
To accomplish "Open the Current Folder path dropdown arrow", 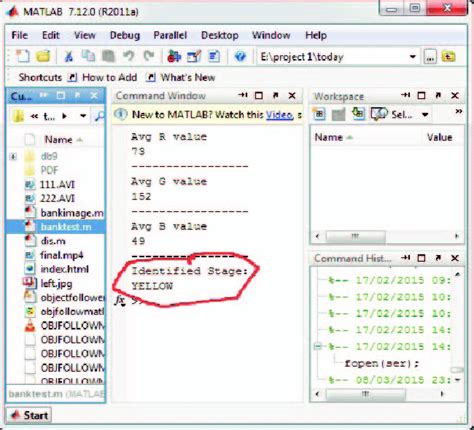I will 83,116.
